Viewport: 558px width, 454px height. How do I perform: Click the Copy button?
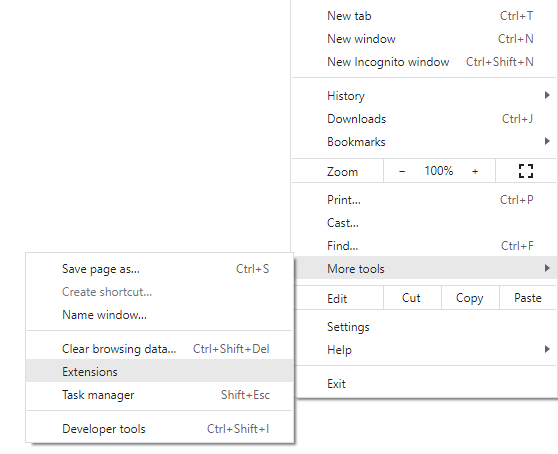click(470, 298)
